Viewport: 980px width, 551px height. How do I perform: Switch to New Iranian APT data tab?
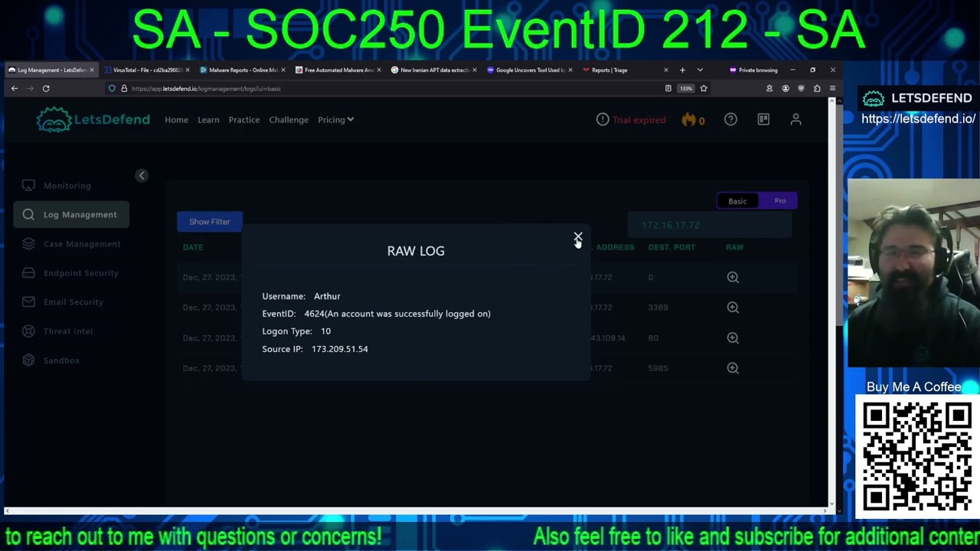pyautogui.click(x=433, y=70)
